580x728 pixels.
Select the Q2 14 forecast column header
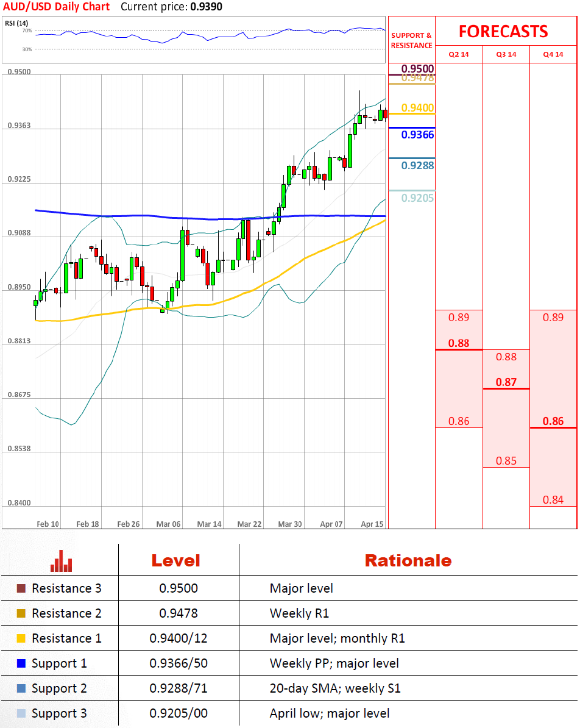(458, 54)
